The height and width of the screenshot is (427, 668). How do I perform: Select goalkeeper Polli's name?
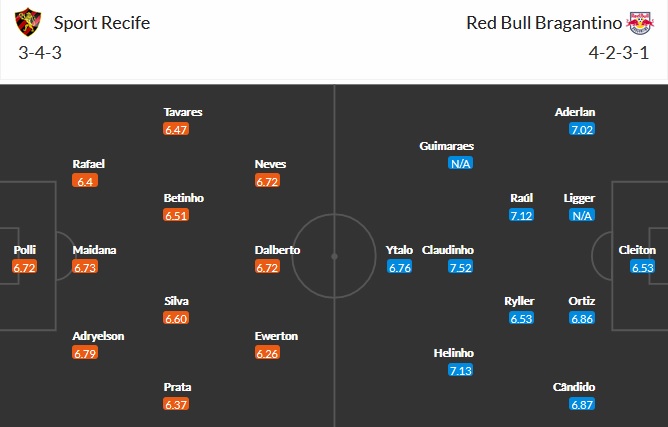pyautogui.click(x=24, y=250)
